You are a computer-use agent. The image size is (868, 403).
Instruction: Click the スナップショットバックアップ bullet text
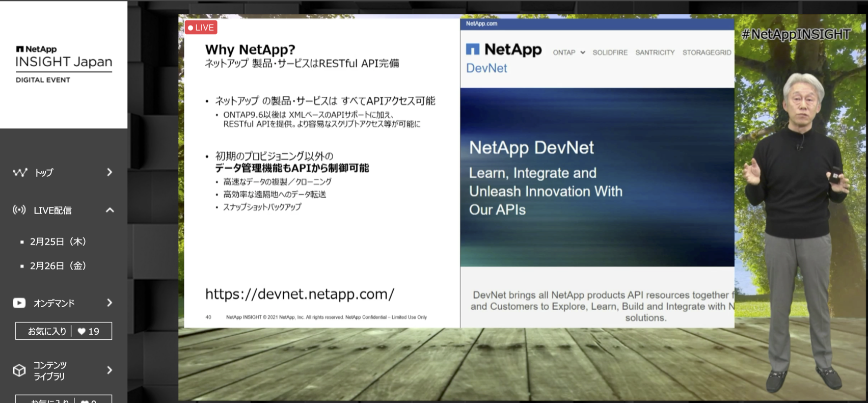pos(262,207)
